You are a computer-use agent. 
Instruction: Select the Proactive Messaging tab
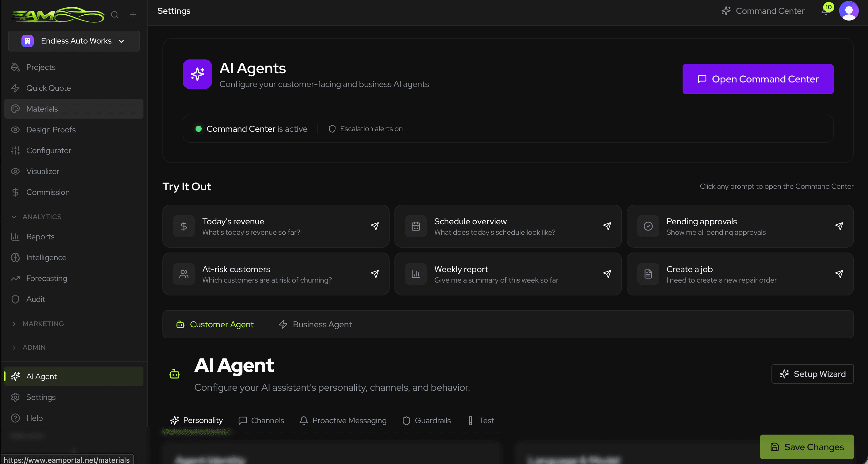pos(343,420)
